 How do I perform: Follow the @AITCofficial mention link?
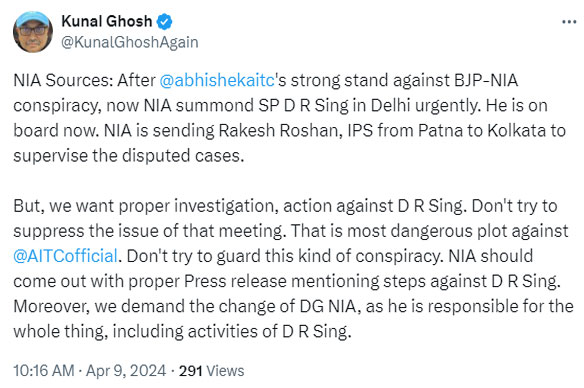pyautogui.click(x=66, y=256)
